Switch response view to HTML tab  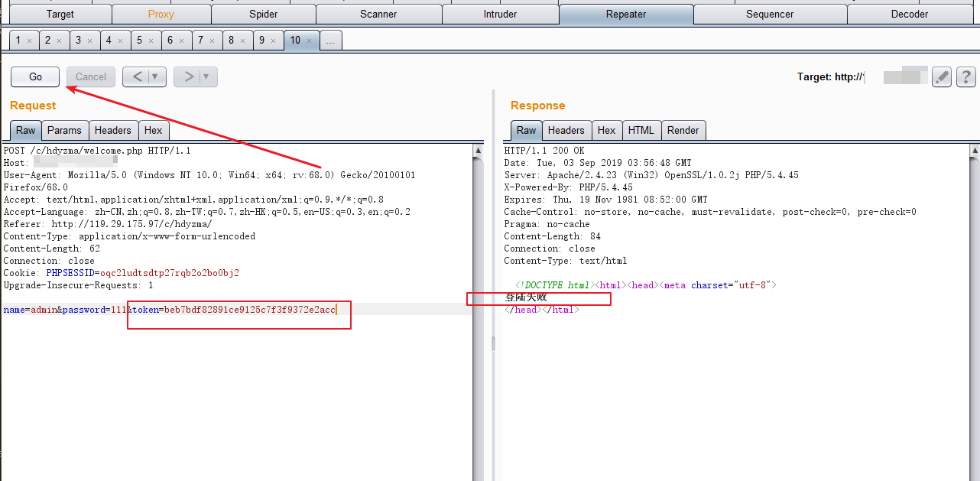click(x=641, y=130)
